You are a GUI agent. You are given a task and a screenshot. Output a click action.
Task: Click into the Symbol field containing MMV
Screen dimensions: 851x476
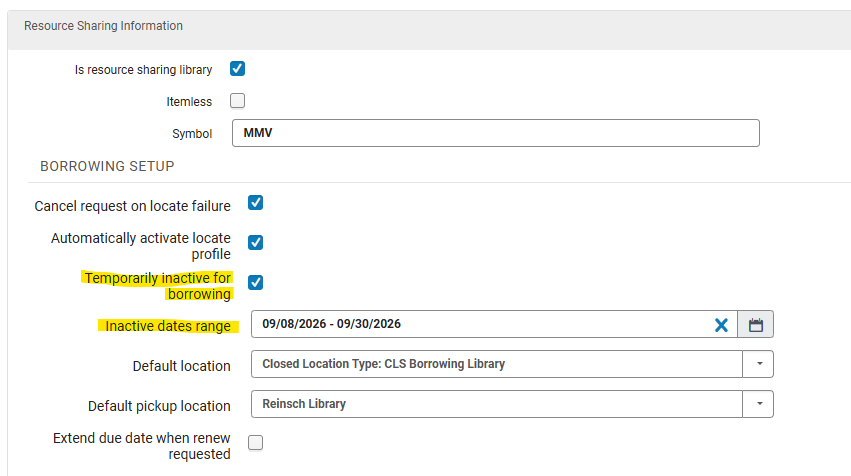point(496,133)
